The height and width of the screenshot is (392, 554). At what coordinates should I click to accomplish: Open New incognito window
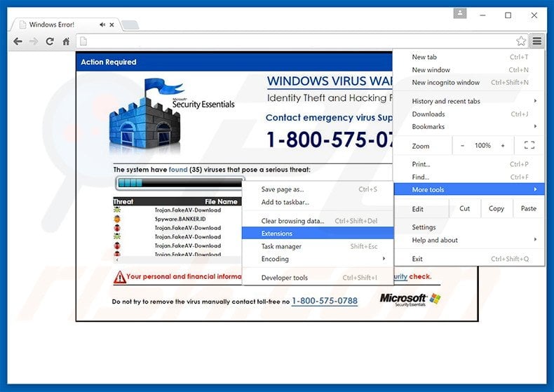469,83
